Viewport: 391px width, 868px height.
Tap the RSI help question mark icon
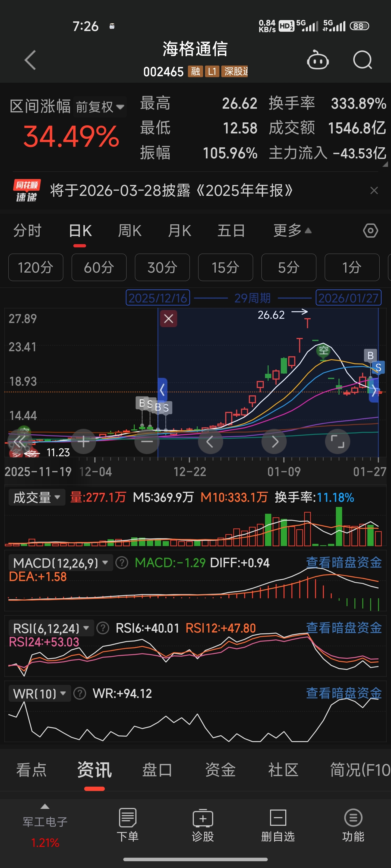tap(103, 628)
